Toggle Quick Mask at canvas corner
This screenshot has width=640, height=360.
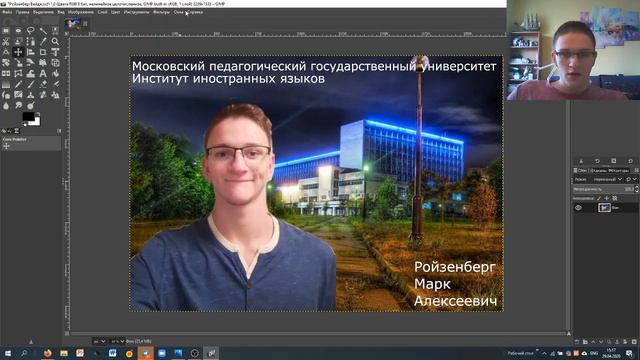[x=67, y=333]
